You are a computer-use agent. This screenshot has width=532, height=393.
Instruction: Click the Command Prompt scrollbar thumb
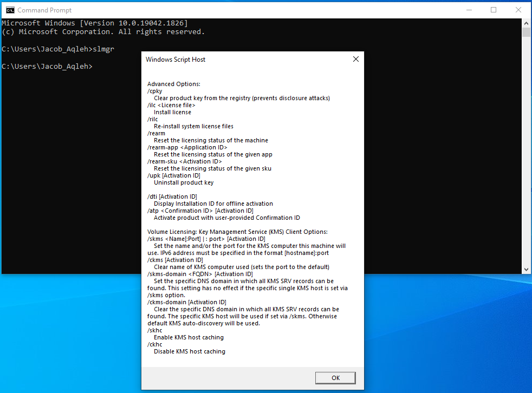pos(526,32)
